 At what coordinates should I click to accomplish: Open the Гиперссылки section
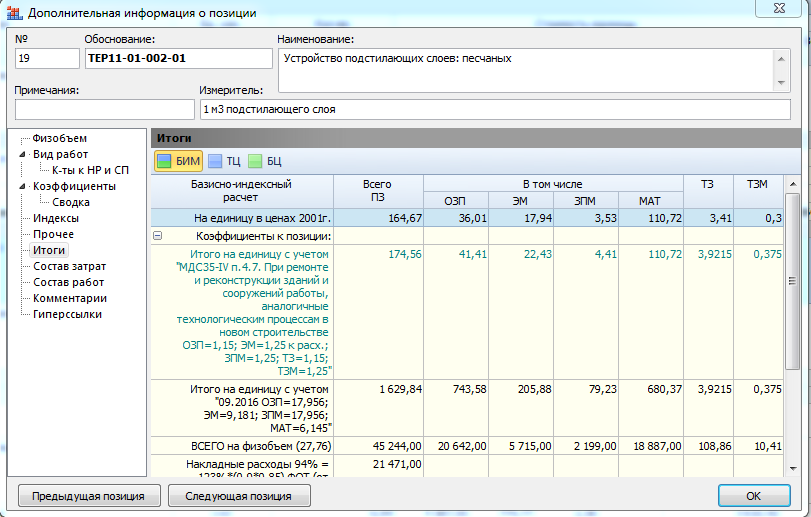coord(67,314)
